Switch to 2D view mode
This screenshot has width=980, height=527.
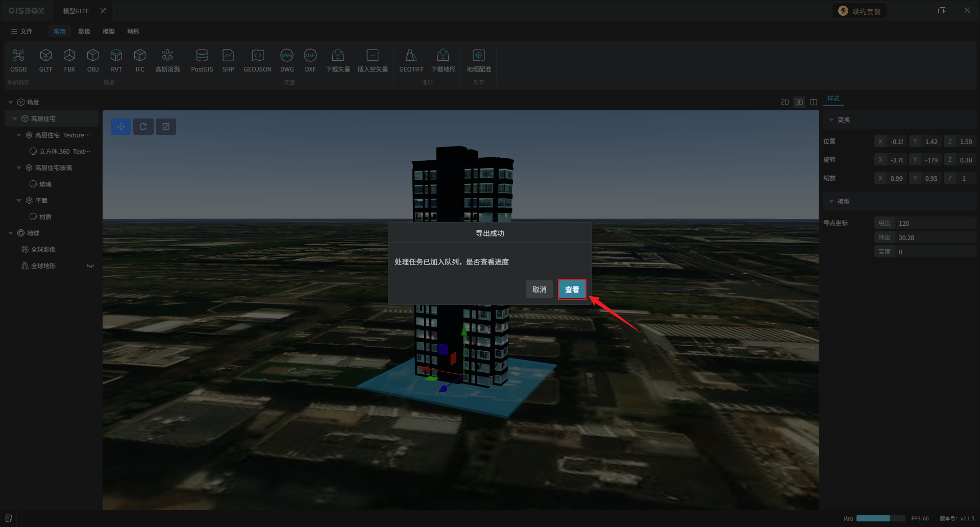pos(785,102)
